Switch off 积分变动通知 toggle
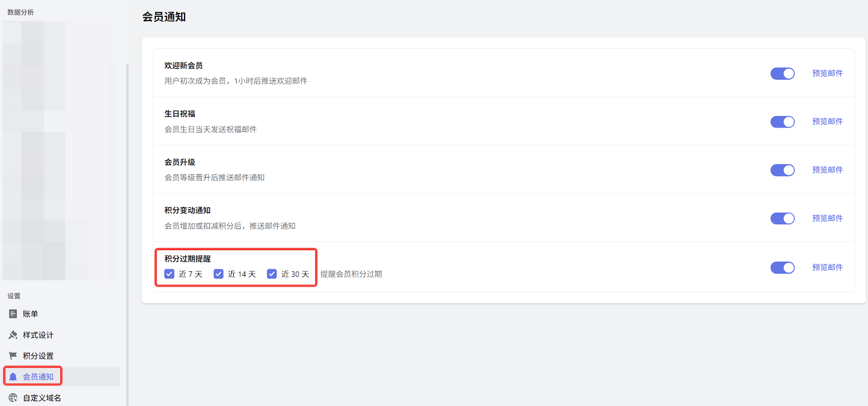The image size is (868, 406). [782, 218]
